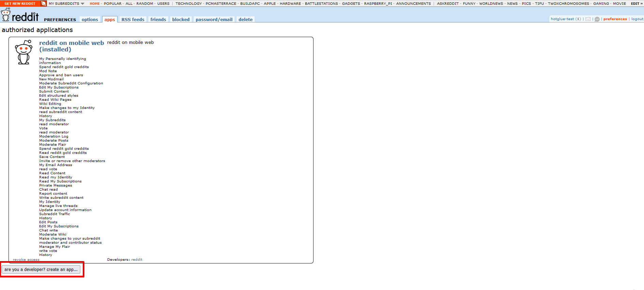Screen dimensions: 644x290
Task: Click EDIT » at the top bar end
Action: [637, 3]
